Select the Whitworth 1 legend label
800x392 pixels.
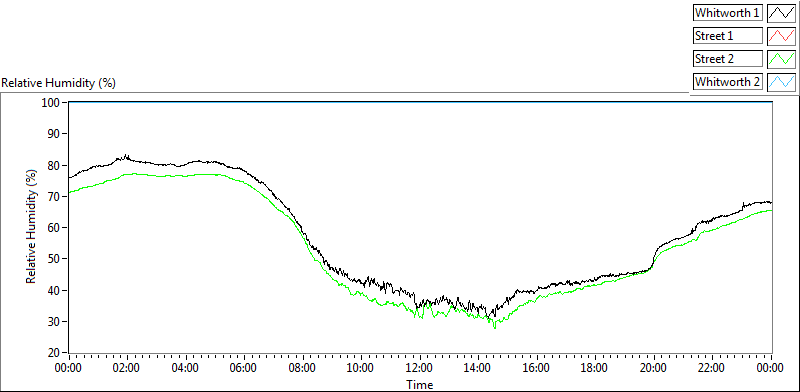pyautogui.click(x=728, y=13)
